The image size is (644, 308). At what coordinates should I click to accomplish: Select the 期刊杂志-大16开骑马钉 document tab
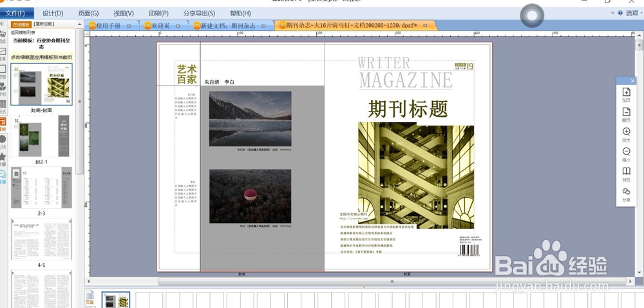coord(352,26)
